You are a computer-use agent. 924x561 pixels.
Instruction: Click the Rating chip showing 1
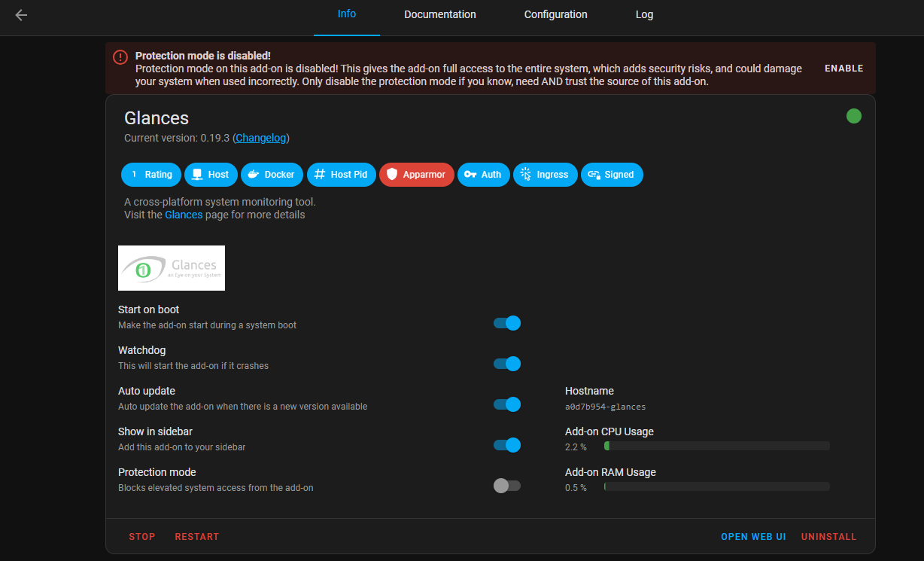coord(150,174)
